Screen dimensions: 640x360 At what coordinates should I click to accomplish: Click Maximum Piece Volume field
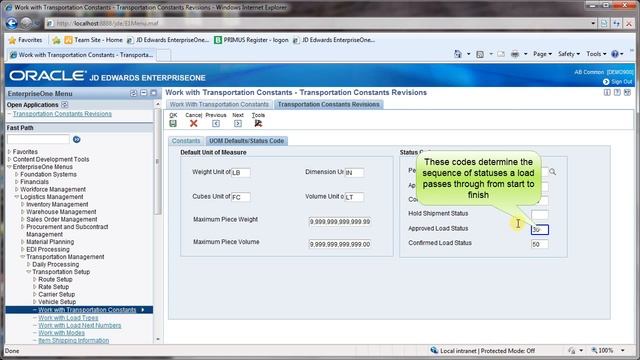(x=340, y=244)
